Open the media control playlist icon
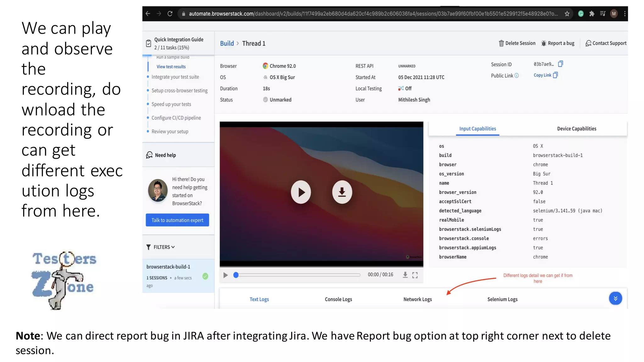Viewport: 644px width, 362px height. tap(602, 14)
